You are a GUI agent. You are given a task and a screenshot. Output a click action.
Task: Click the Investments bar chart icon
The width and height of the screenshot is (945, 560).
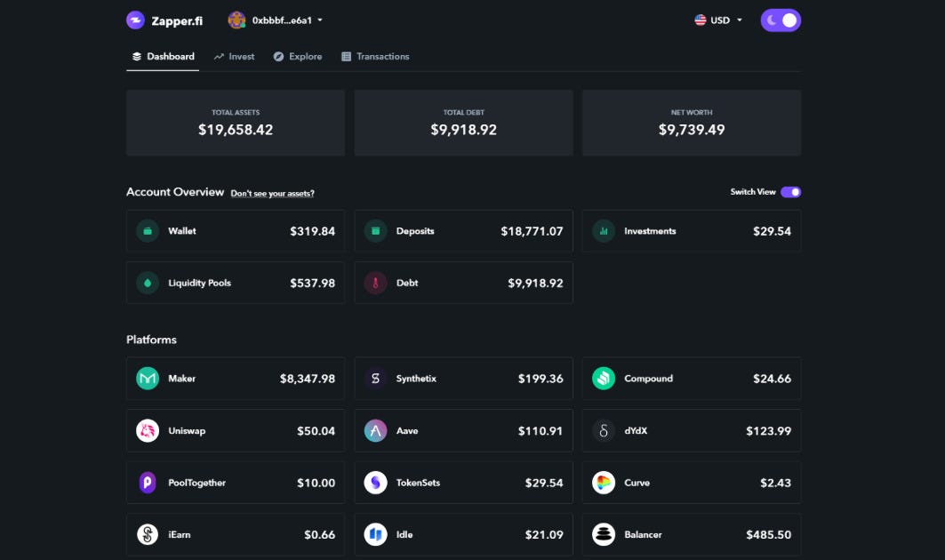pyautogui.click(x=604, y=231)
